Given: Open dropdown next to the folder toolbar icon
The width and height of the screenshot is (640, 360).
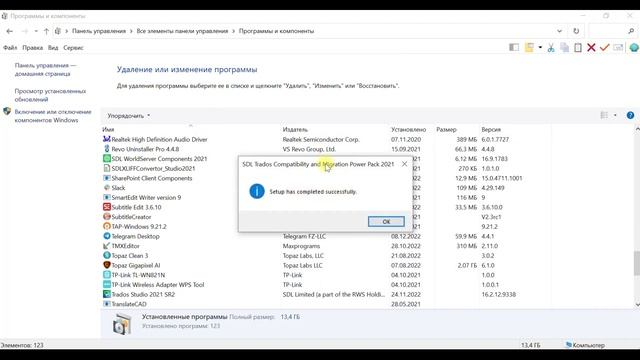Looking at the screenshot, I should click(540, 48).
